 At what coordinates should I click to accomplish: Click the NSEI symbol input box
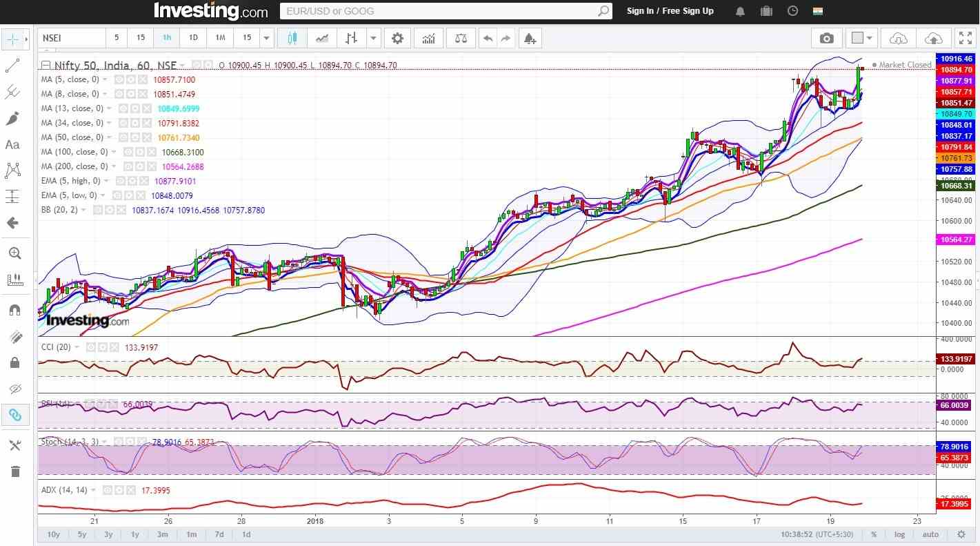[x=72, y=39]
